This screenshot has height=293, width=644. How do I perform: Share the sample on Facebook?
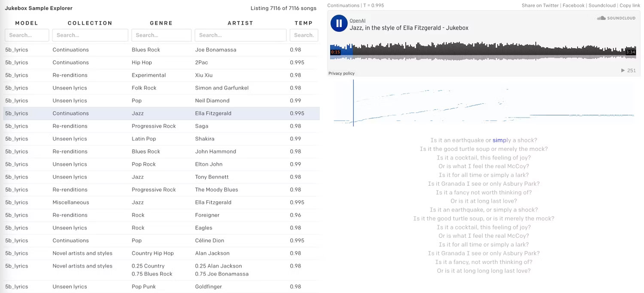(x=573, y=6)
